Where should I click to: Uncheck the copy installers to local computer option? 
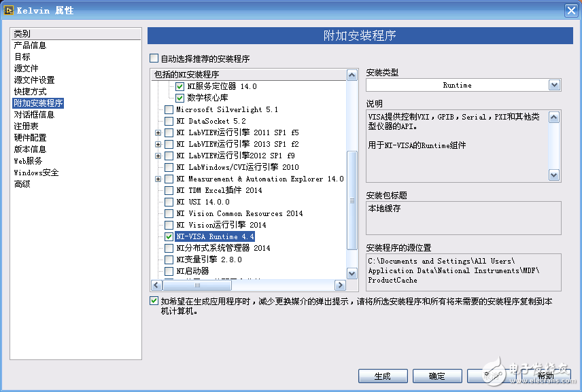(x=154, y=300)
